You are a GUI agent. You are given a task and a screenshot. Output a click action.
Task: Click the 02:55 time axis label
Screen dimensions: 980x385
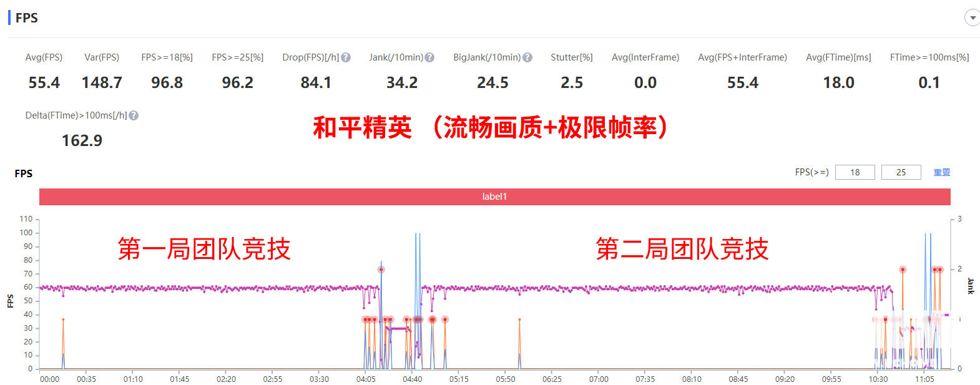point(273,379)
